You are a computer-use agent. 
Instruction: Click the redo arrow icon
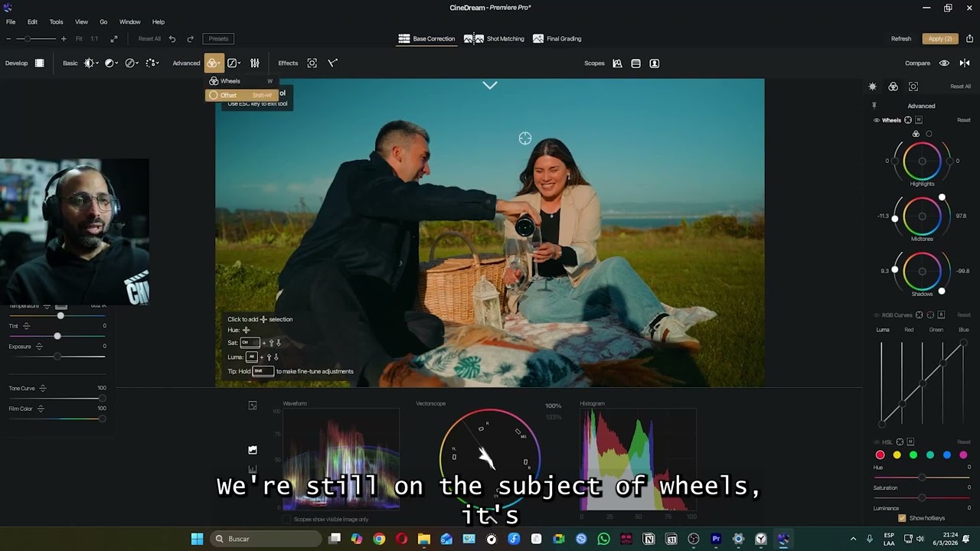point(190,38)
